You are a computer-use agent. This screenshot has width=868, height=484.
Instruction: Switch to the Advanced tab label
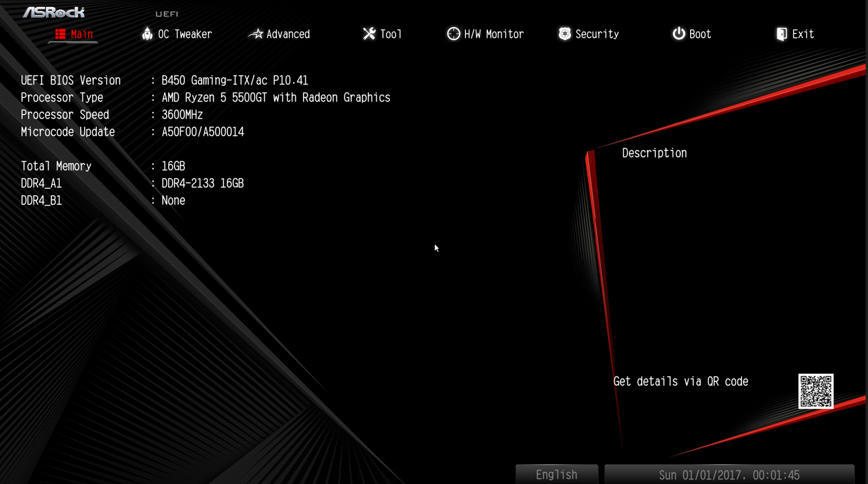(x=288, y=35)
